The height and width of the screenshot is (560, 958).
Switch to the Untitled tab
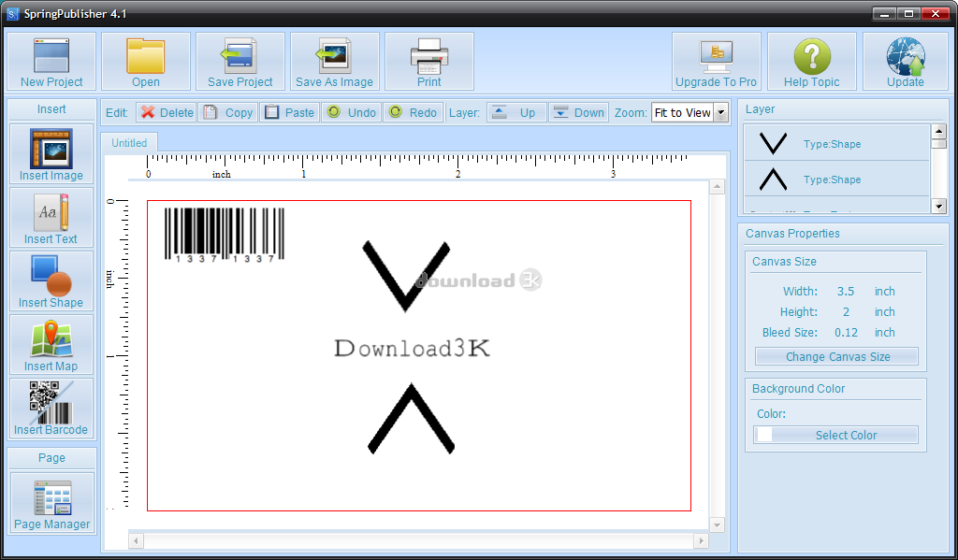[x=129, y=143]
